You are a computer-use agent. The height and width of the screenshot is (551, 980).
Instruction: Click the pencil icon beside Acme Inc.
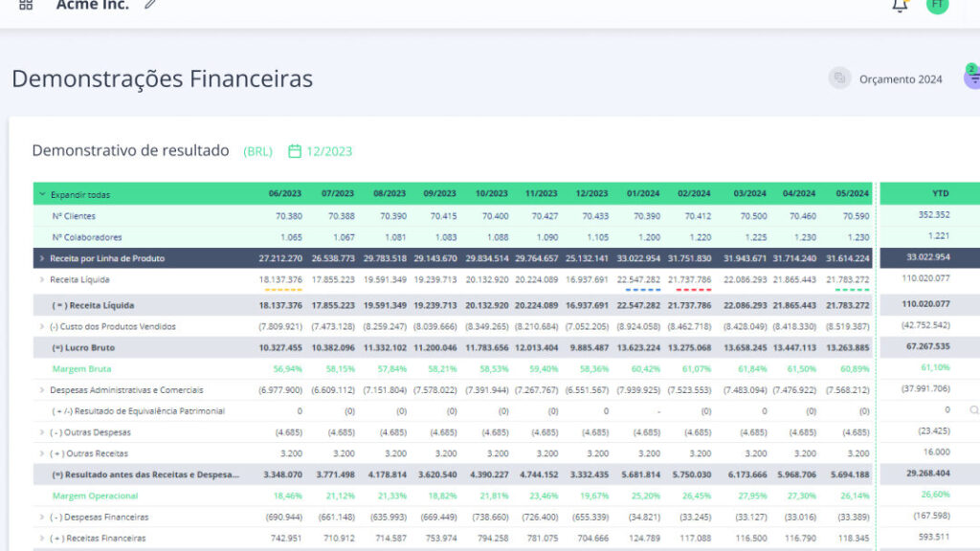[x=150, y=4]
